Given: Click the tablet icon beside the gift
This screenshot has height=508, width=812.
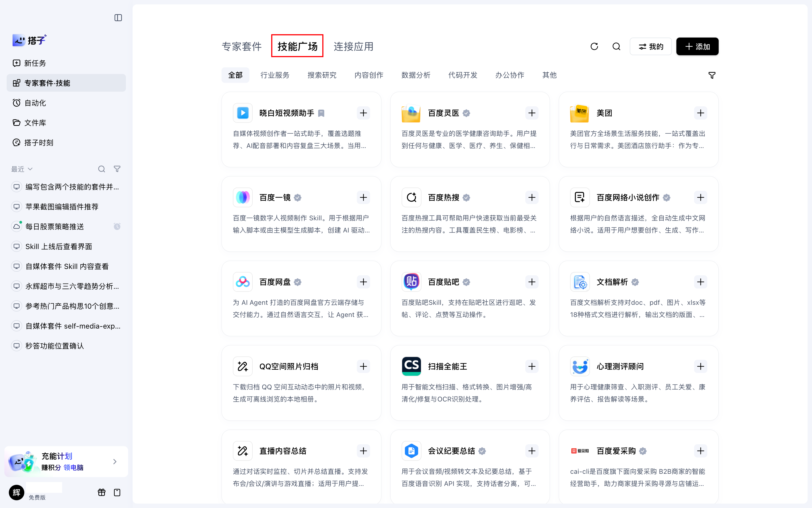Looking at the screenshot, I should (x=117, y=492).
